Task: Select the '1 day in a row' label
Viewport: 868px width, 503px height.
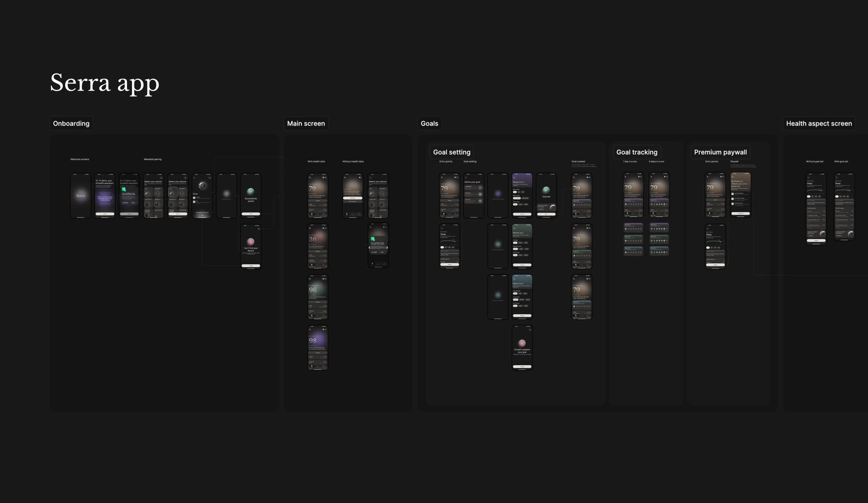Action: 630,162
